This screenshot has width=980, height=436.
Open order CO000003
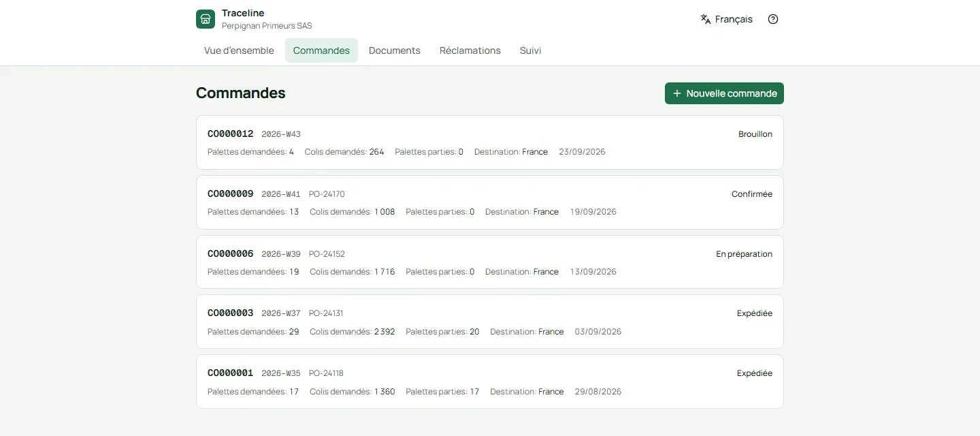[x=490, y=322]
